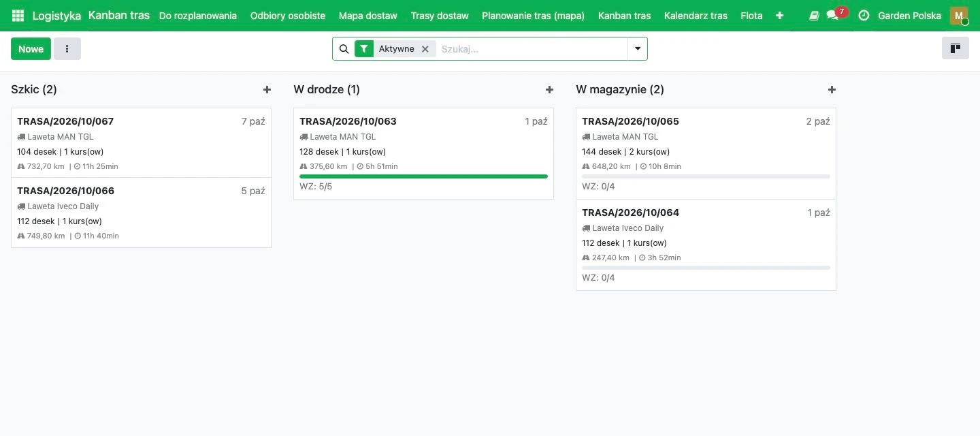Click progress bar on TRASA/2026/10/063

tap(423, 176)
